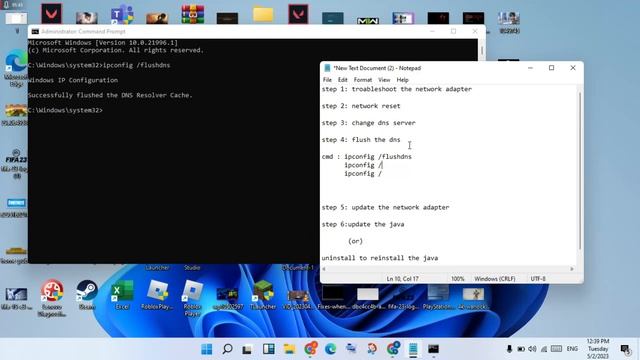Viewport: 640px width, 360px height.
Task: Launch Excel from the desktop shortcut
Action: 122,294
